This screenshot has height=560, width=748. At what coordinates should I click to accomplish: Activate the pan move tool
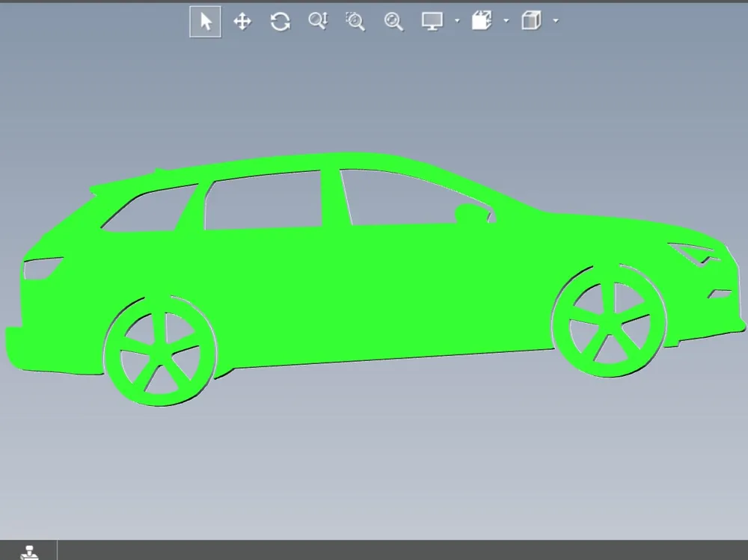click(x=242, y=22)
